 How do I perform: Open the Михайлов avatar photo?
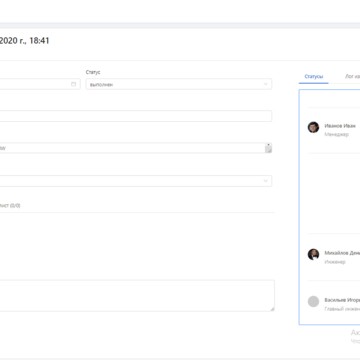(313, 254)
